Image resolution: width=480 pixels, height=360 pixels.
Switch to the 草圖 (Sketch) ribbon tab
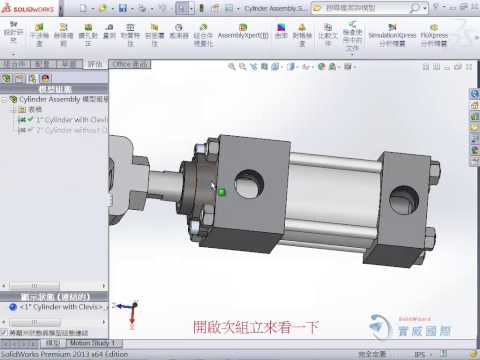coord(69,64)
